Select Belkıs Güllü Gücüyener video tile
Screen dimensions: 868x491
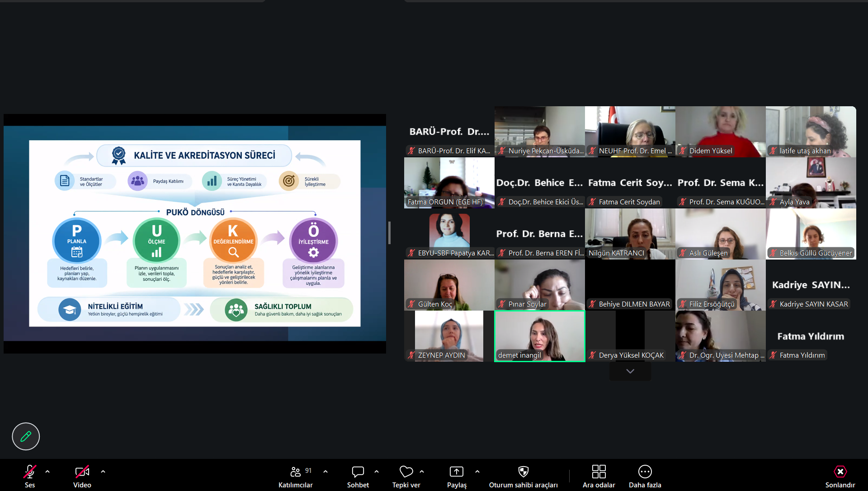[811, 234]
